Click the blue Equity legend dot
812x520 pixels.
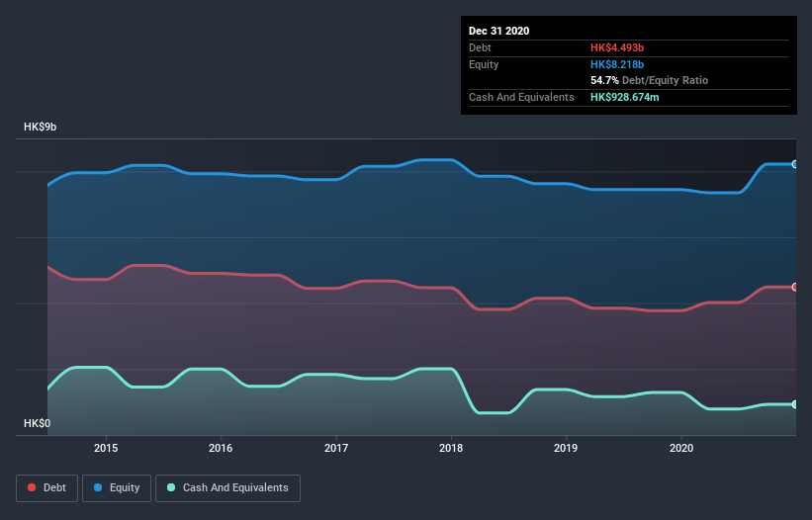(x=97, y=487)
